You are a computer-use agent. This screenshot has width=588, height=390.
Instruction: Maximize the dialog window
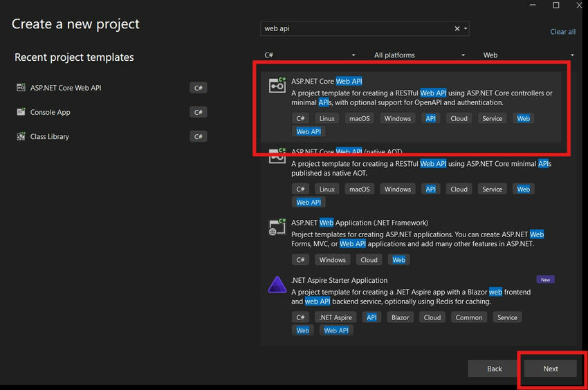(555, 6)
